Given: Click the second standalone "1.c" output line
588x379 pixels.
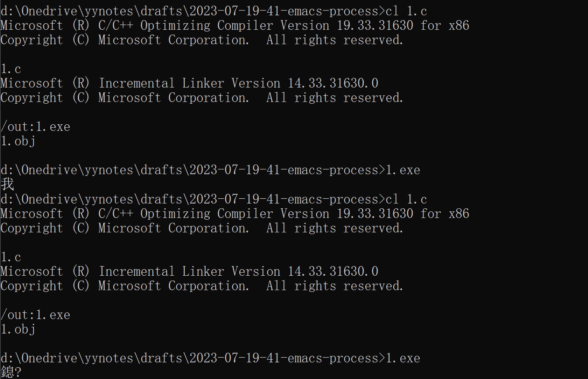Looking at the screenshot, I should [x=10, y=257].
